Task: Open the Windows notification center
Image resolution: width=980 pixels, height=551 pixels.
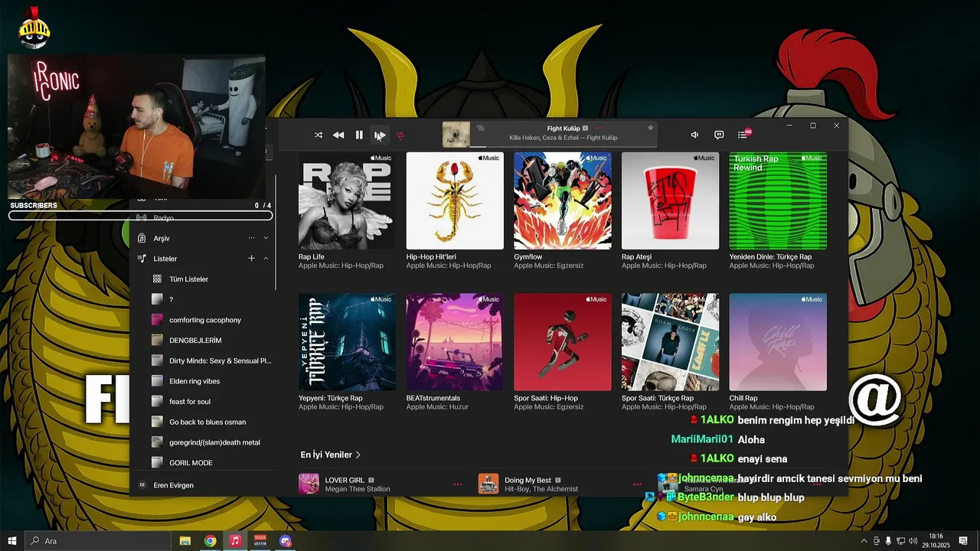Action: (x=963, y=541)
